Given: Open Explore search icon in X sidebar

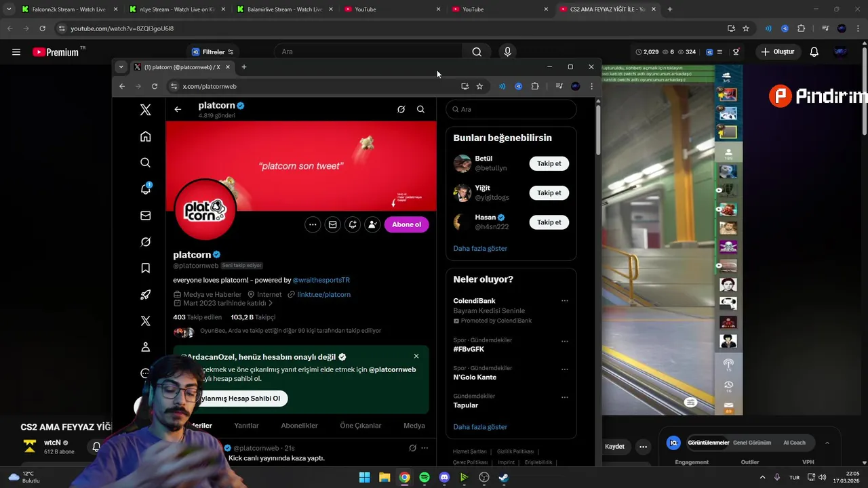Looking at the screenshot, I should [x=145, y=163].
